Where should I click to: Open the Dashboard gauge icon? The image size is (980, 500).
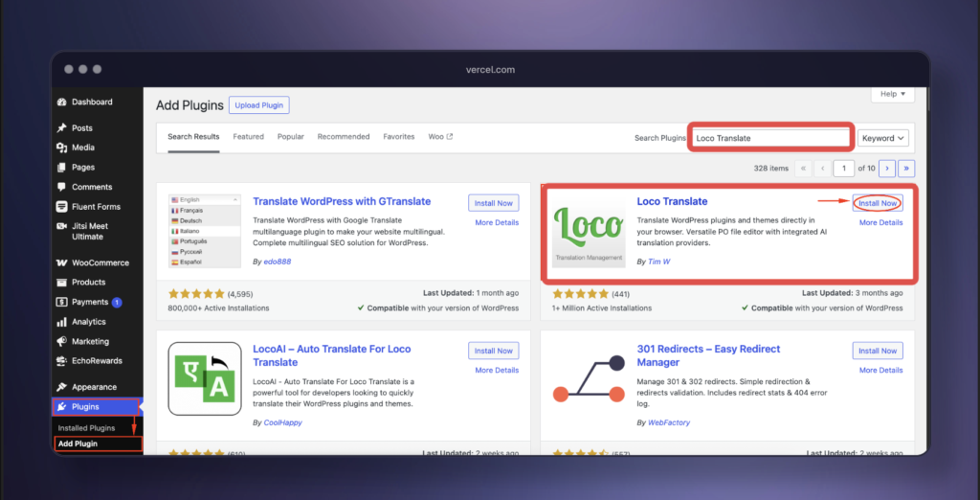[61, 102]
